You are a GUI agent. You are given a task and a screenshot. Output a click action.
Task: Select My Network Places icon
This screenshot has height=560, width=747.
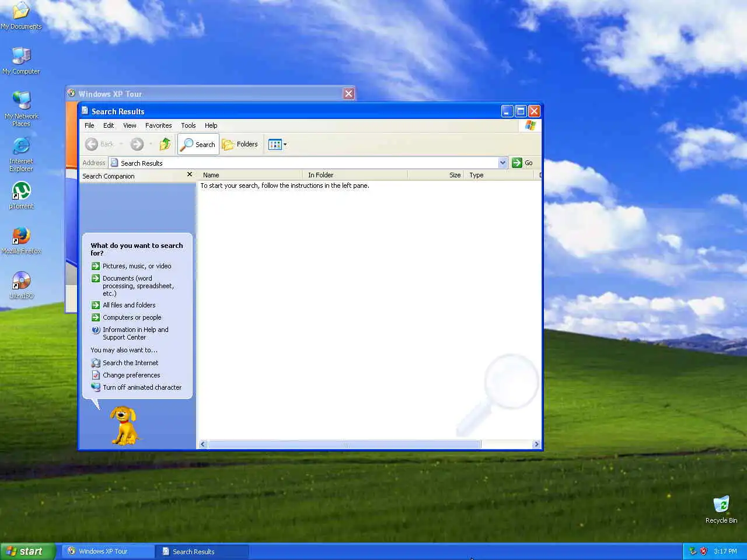21,109
